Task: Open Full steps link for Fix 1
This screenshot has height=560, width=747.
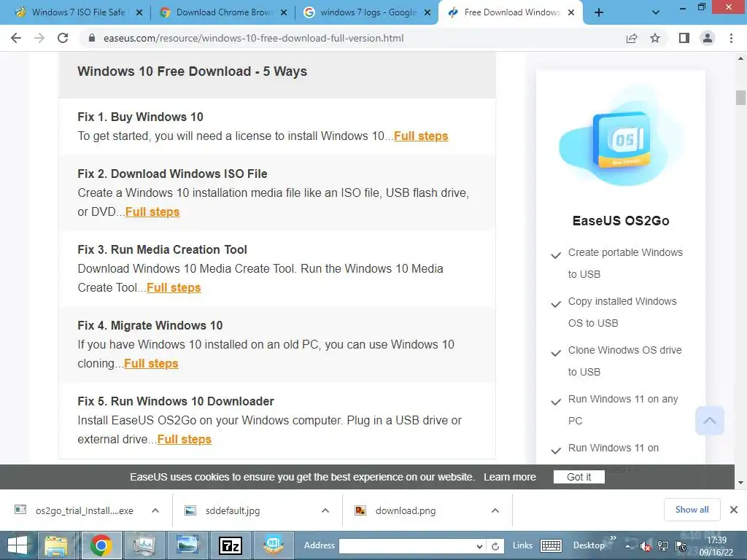Action: 421,136
